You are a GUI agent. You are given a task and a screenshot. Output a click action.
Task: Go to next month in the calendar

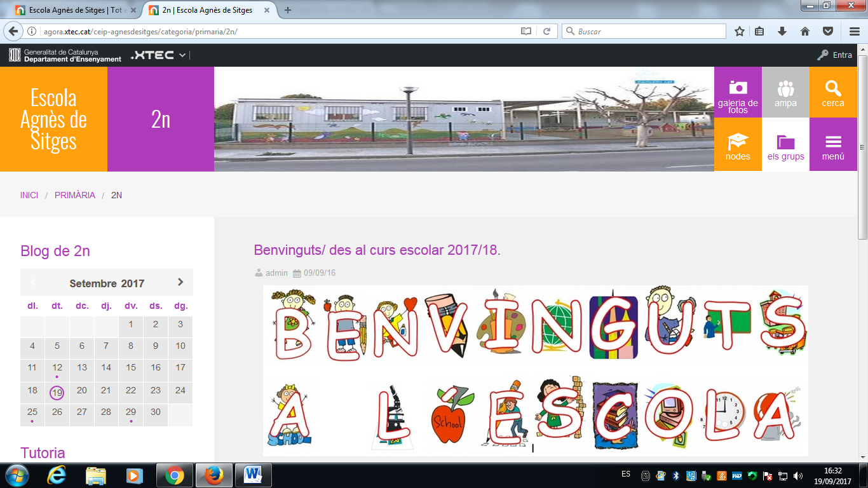pos(180,283)
